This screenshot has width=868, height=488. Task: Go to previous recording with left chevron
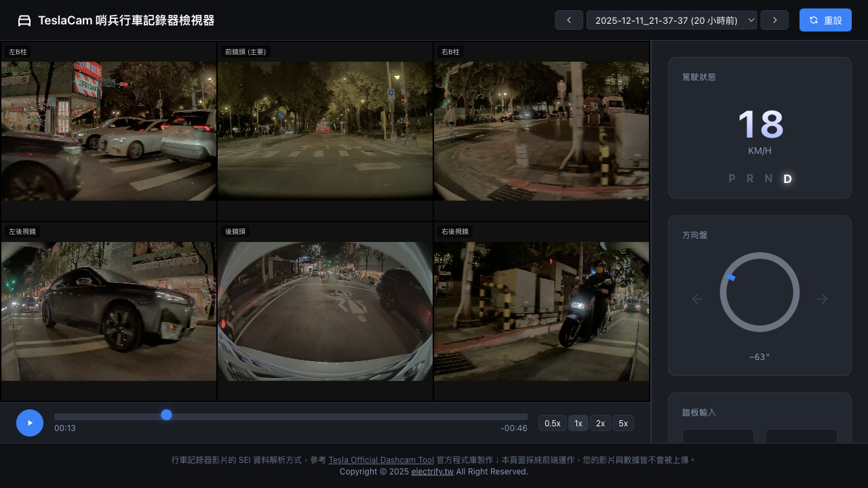point(569,20)
